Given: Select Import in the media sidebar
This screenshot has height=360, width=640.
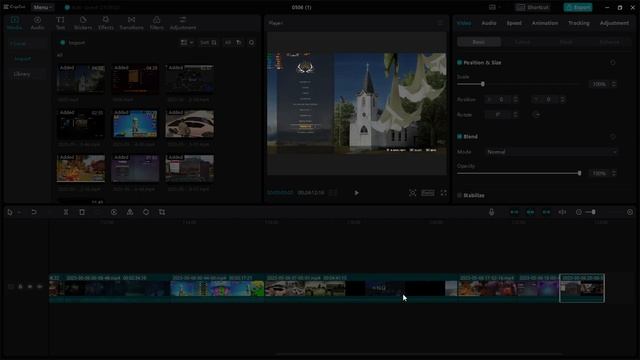Looking at the screenshot, I should (x=22, y=59).
